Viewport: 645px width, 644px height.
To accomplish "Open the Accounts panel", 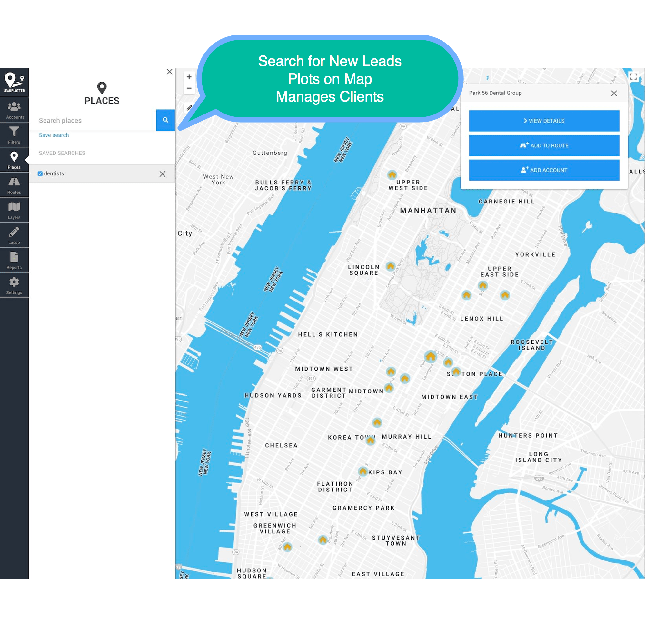I will pos(15,110).
